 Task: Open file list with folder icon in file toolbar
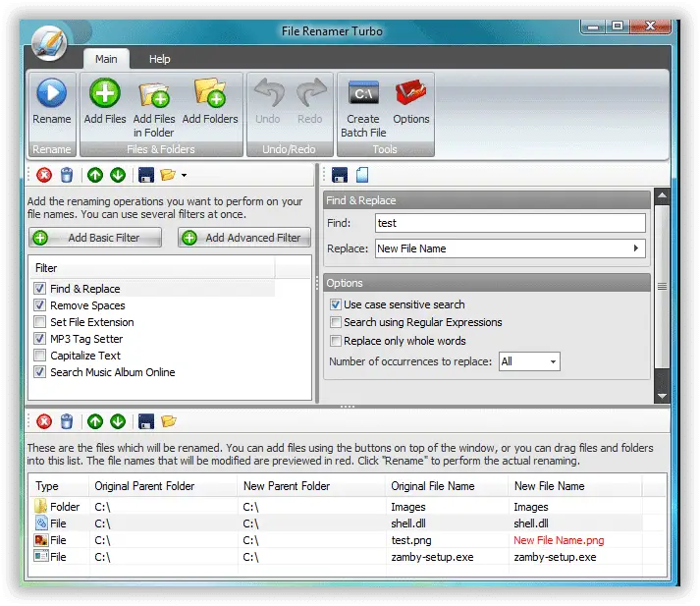coord(169,421)
